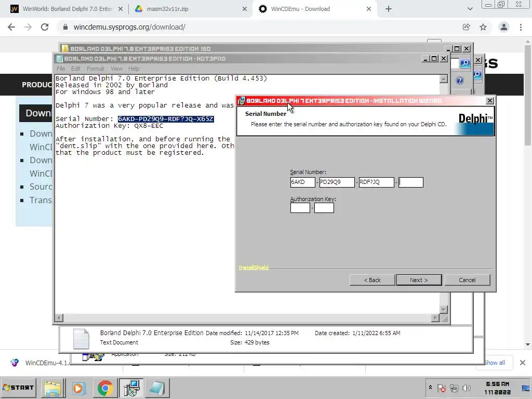This screenshot has width=532, height=399.
Task: Click the second Authorization Key field
Action: pos(324,208)
